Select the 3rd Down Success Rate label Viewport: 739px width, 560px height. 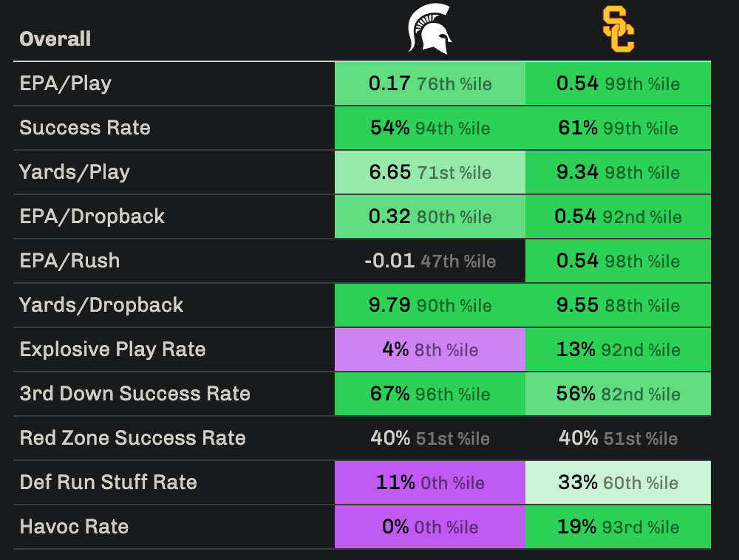pos(135,394)
